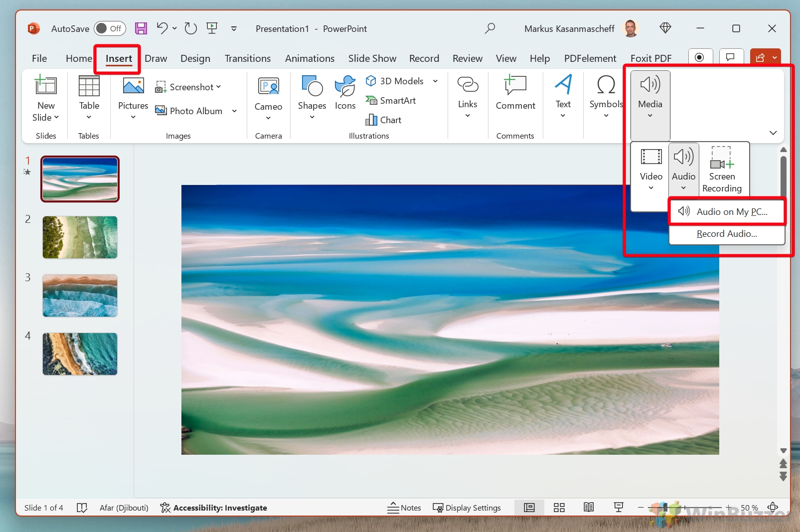Start Screen Recording

722,170
